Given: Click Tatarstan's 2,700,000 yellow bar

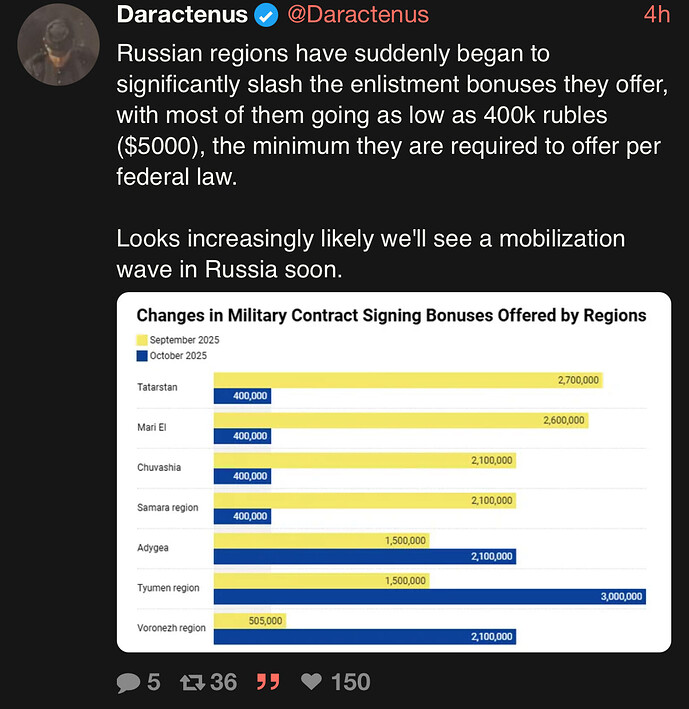Looking at the screenshot, I should [x=409, y=380].
